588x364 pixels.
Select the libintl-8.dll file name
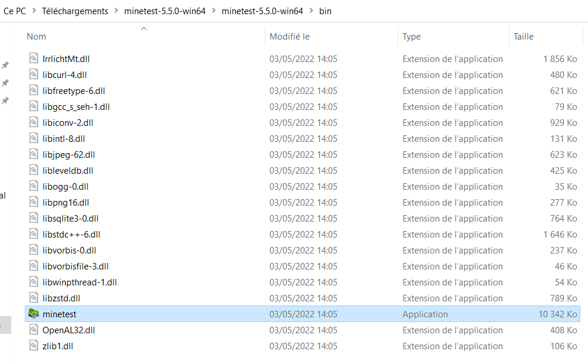click(63, 139)
